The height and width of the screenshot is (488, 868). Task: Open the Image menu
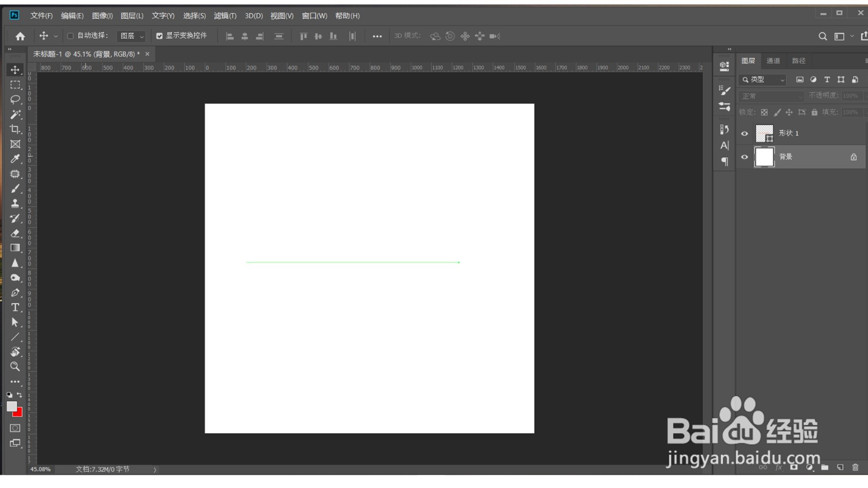coord(103,16)
